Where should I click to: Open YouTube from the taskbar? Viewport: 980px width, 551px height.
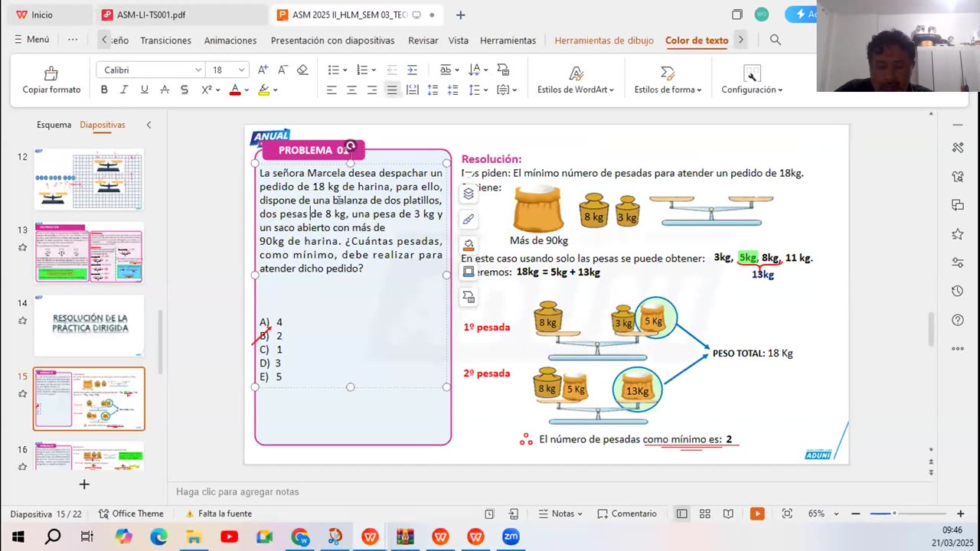229,537
